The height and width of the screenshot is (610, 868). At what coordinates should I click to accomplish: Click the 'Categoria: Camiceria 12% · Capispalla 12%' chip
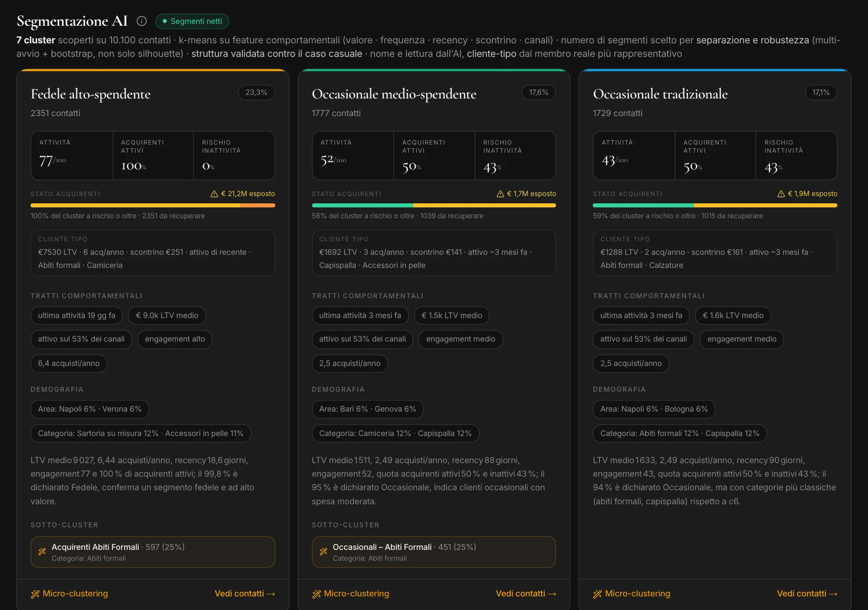tap(395, 434)
